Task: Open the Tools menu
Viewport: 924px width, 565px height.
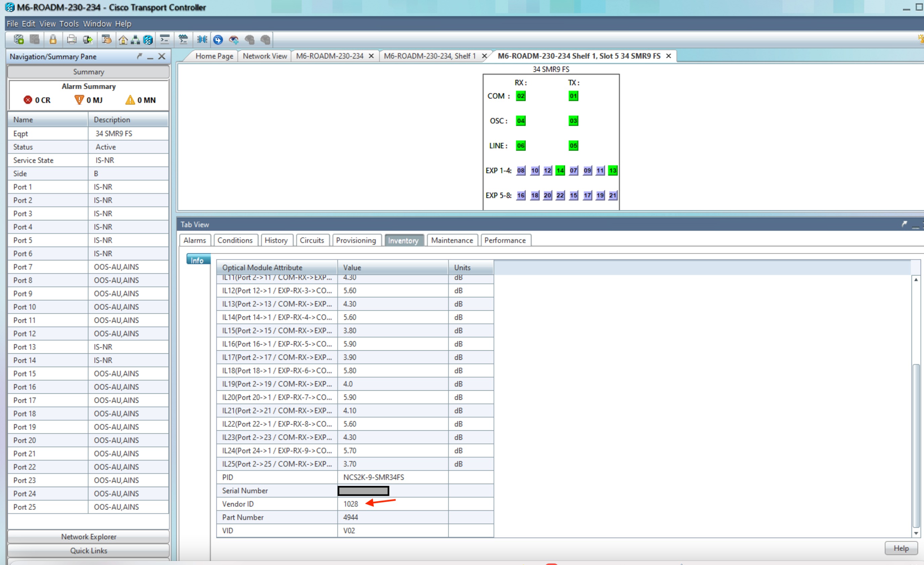Action: tap(69, 24)
